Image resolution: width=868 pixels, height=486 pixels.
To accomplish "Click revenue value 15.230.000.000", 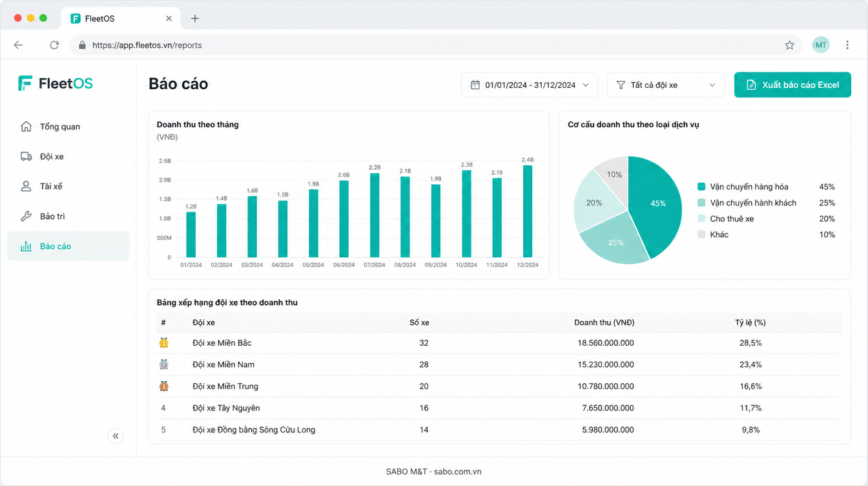I will point(606,364).
